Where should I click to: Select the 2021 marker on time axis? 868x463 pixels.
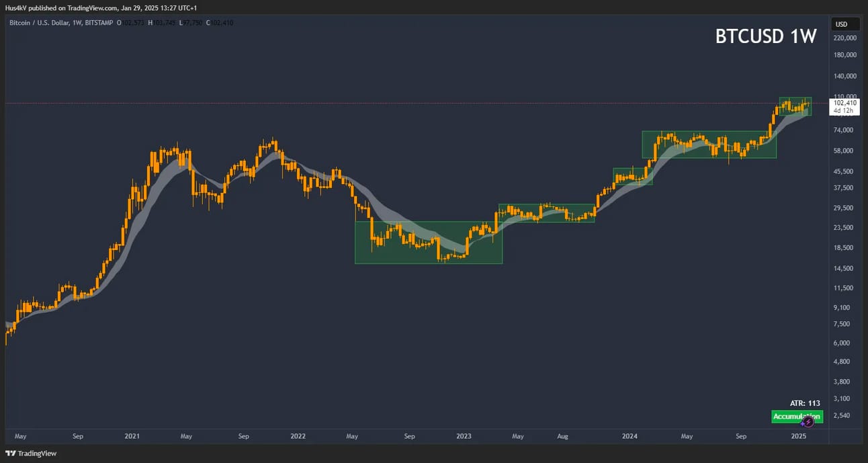(132, 436)
